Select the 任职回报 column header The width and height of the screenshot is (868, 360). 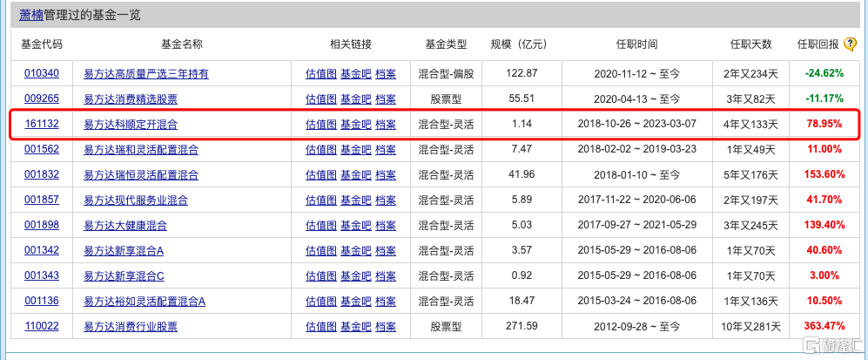pos(818,44)
